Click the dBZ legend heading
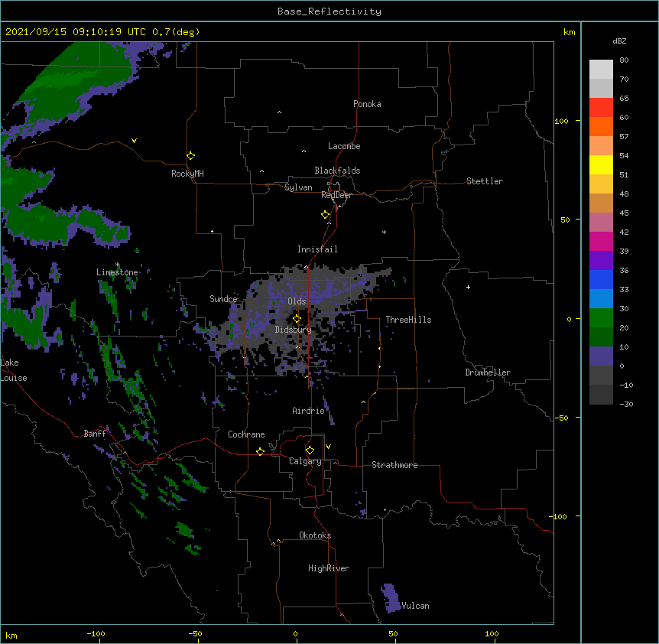The width and height of the screenshot is (659, 644). click(619, 41)
